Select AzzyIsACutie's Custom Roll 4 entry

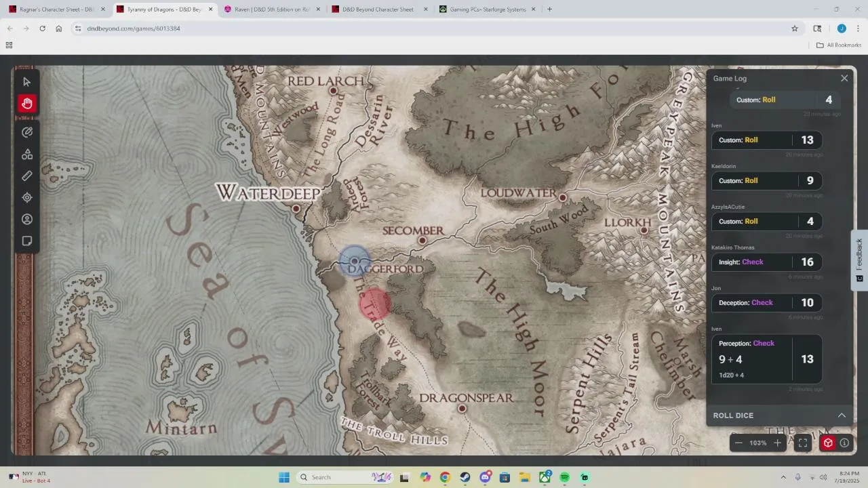pyautogui.click(x=766, y=222)
